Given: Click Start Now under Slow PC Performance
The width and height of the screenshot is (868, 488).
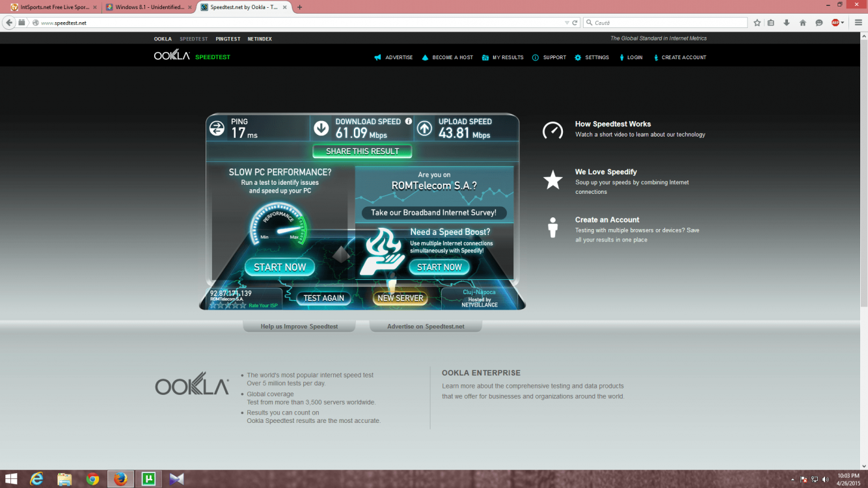Looking at the screenshot, I should click(x=280, y=267).
